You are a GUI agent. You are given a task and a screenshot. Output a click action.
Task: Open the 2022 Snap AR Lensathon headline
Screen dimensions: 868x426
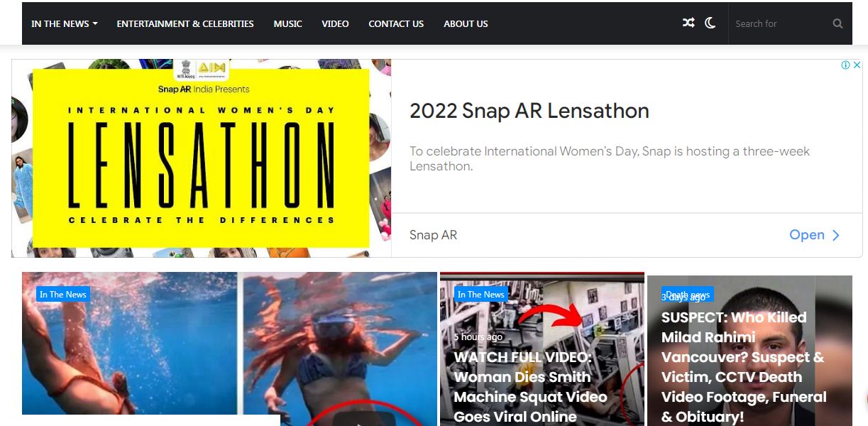[x=529, y=111]
